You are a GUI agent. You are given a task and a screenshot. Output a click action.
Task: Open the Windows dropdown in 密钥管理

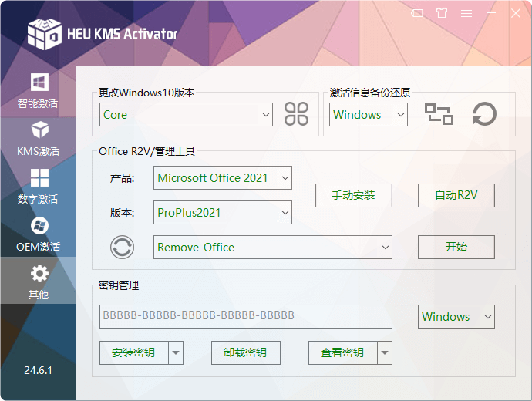point(456,316)
